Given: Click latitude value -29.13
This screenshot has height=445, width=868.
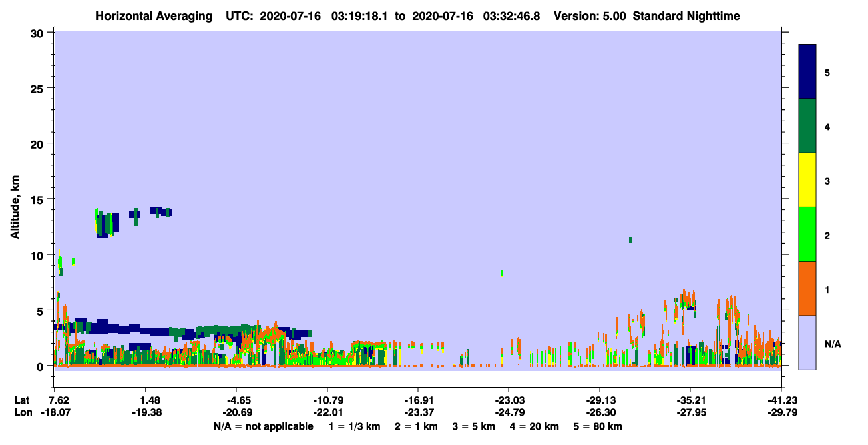Looking at the screenshot, I should (600, 400).
